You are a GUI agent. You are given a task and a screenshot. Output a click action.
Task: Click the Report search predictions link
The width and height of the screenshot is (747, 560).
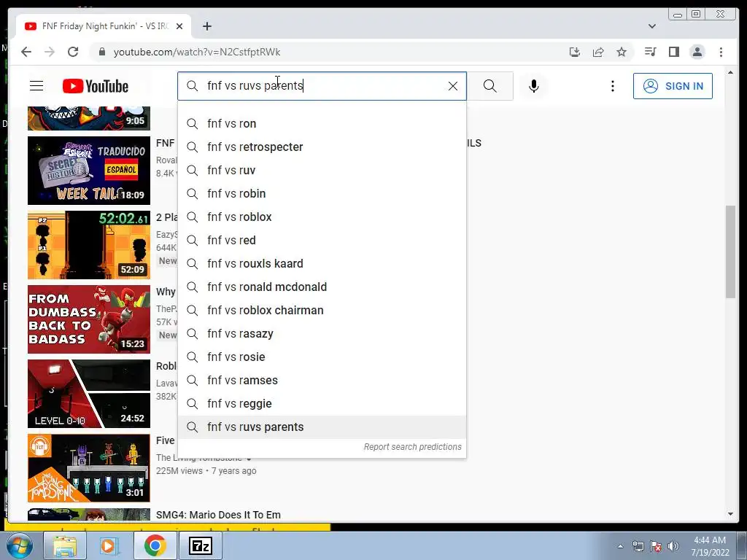point(413,447)
